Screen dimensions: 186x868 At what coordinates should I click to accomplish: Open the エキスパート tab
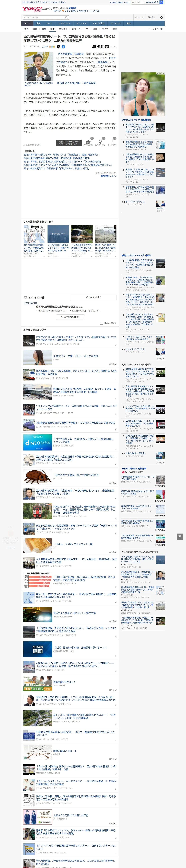pos(64,24)
